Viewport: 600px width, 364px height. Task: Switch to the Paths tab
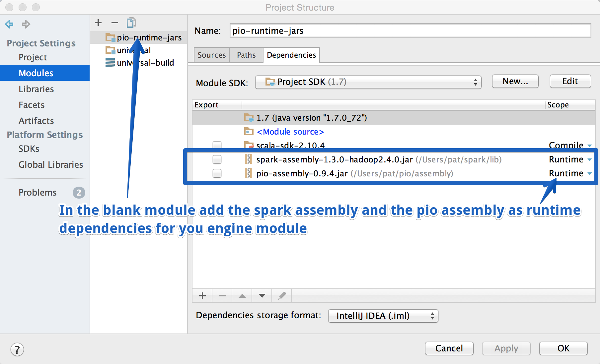tap(246, 55)
